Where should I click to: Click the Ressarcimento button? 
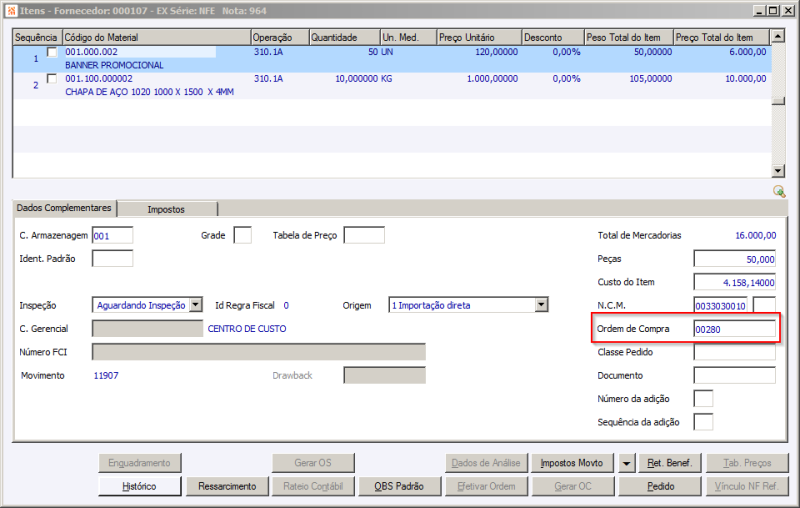click(227, 486)
